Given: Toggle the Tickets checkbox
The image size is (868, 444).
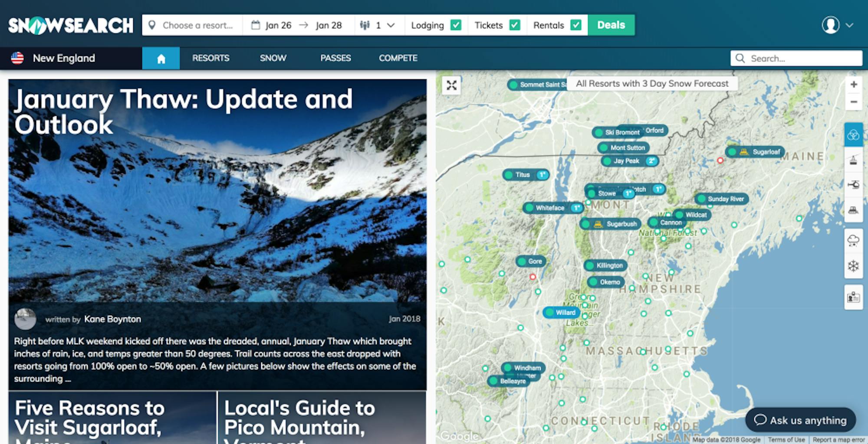Looking at the screenshot, I should pos(514,25).
